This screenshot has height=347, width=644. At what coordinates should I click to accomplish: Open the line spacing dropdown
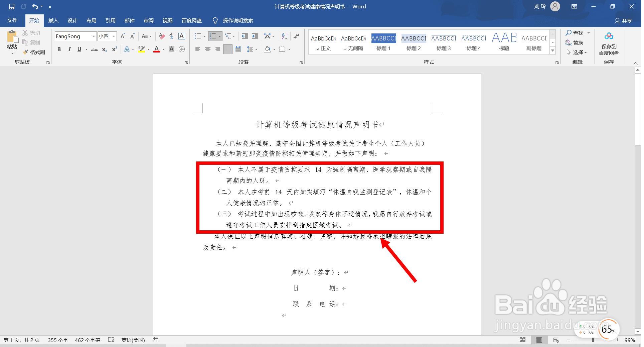pos(252,49)
